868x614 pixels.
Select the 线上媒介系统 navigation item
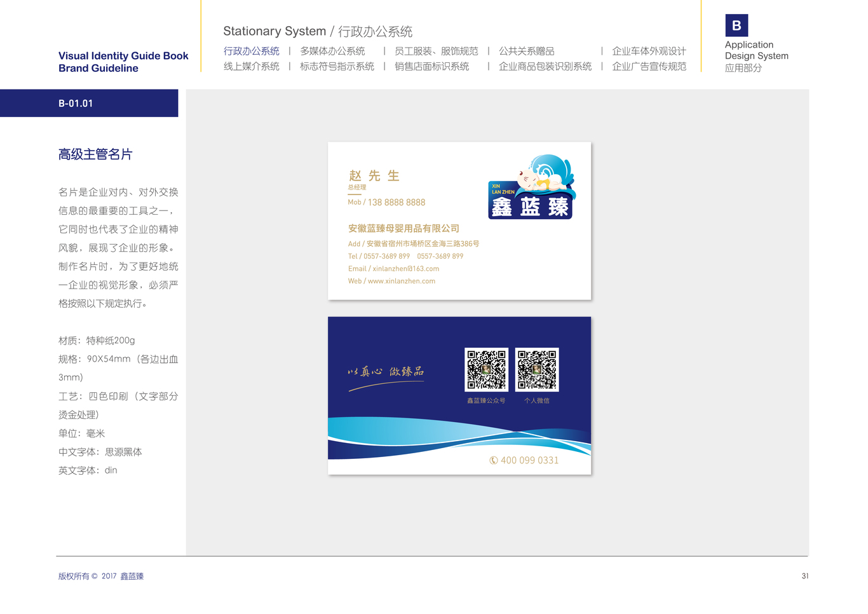pos(252,66)
